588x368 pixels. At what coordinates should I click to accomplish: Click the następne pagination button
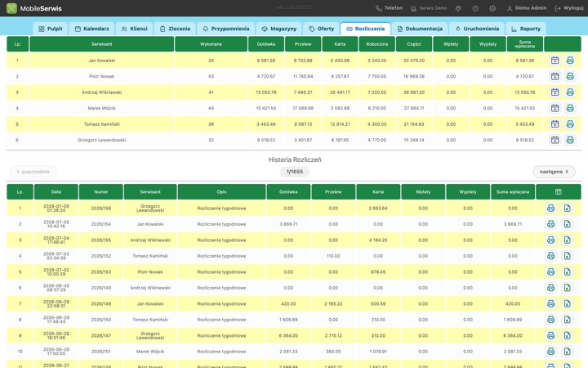coord(554,172)
